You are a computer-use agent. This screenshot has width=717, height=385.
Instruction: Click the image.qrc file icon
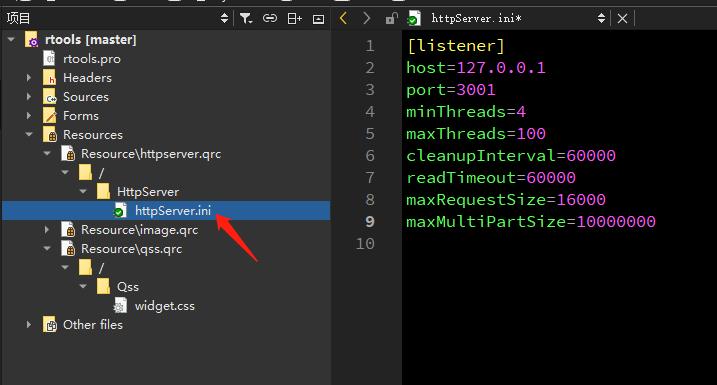(68, 230)
